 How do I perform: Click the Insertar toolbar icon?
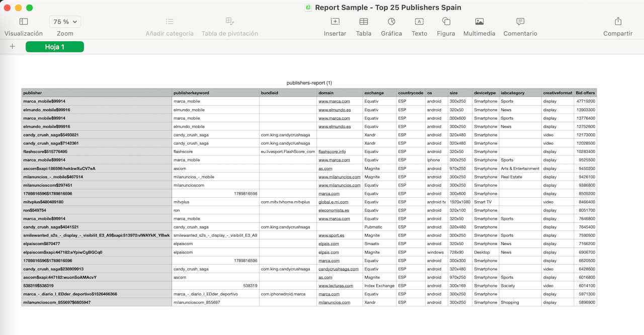(335, 22)
